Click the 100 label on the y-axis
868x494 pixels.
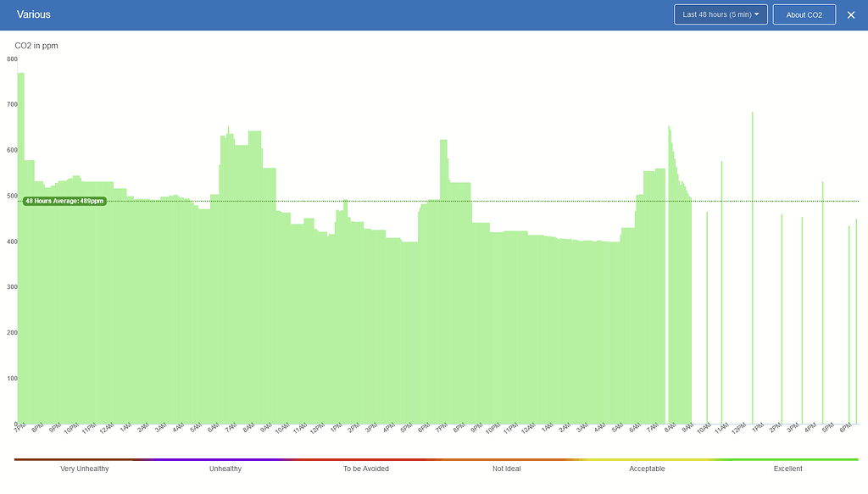pos(12,378)
